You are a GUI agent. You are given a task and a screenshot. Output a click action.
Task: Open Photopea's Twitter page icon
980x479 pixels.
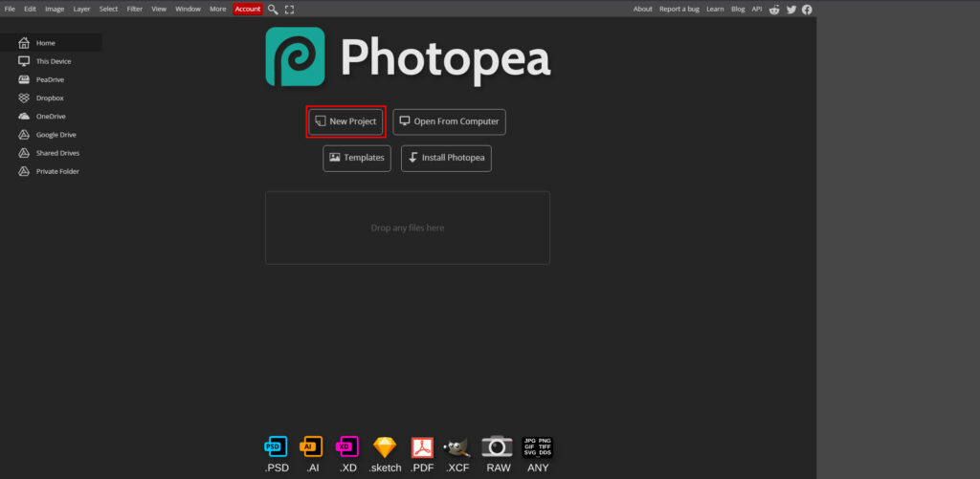791,10
